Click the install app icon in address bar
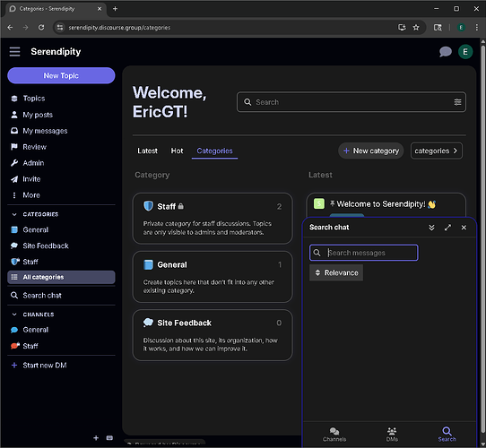Viewport: 486px width, 448px height. click(x=402, y=28)
